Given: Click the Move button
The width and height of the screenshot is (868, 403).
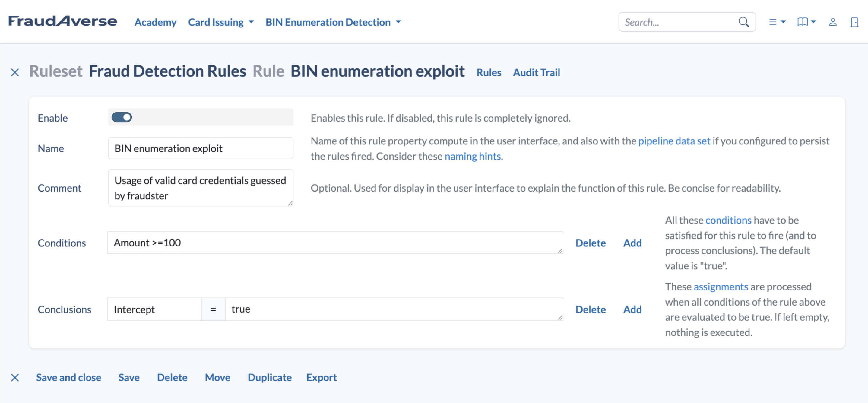Looking at the screenshot, I should (x=218, y=377).
